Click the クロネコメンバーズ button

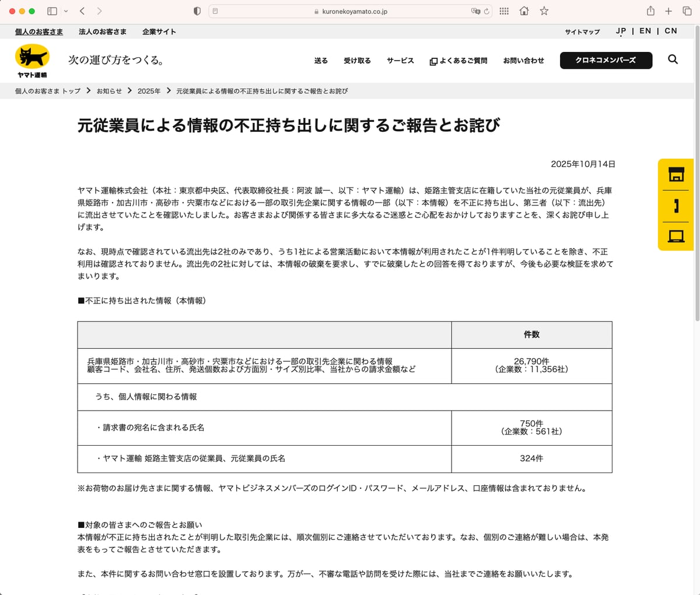(605, 60)
